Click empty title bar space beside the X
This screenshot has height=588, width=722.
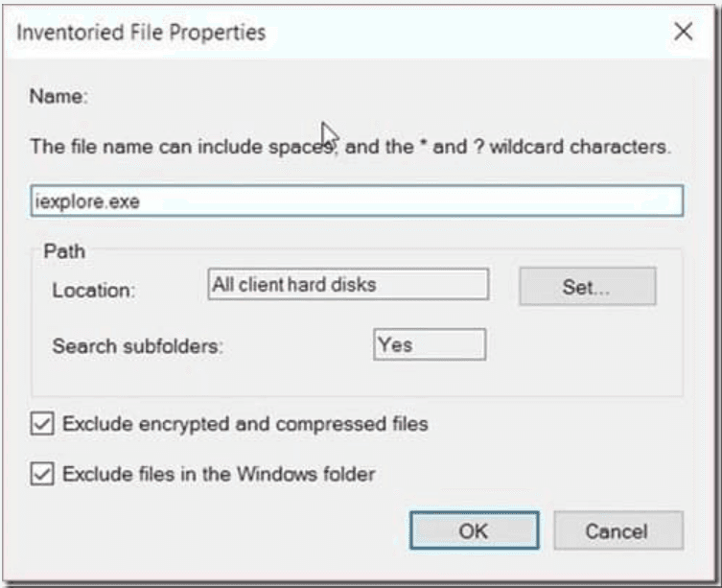click(x=479, y=33)
